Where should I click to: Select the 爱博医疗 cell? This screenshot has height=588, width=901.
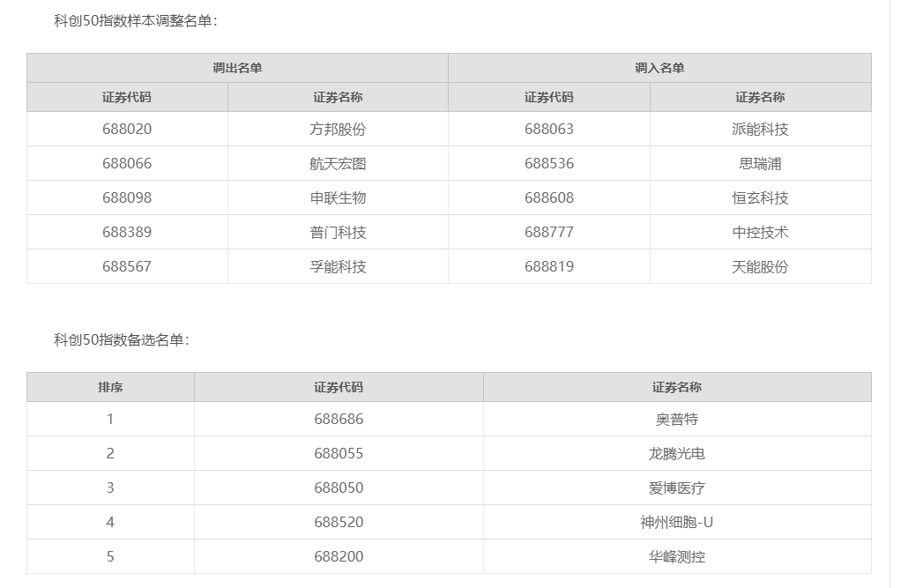[x=677, y=488]
